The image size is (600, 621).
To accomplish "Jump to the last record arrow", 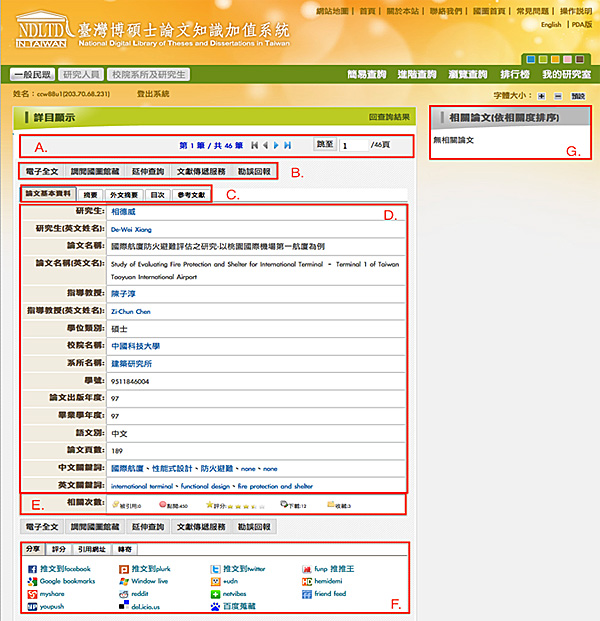I will tap(288, 145).
